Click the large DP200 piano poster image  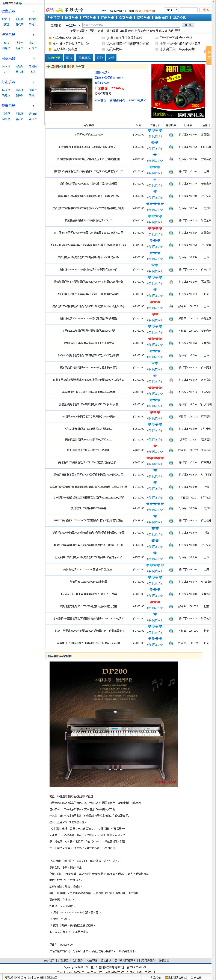pos(114,718)
